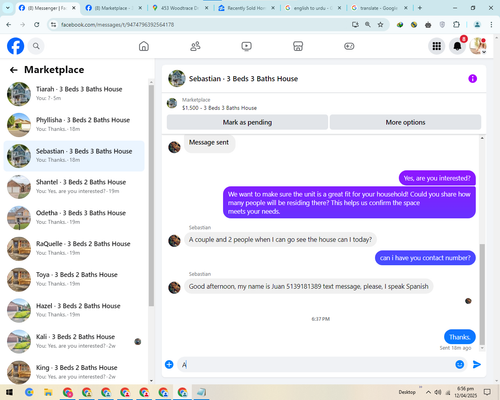This screenshot has height=400, width=500.
Task: Open the Marketplace storefront icon
Action: 298,46
